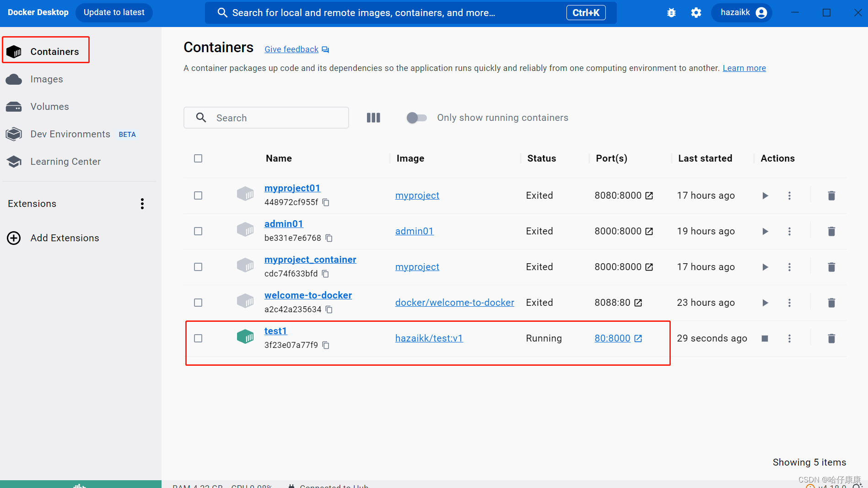Click the myproject_container row container icon
868x488 pixels.
(x=245, y=265)
